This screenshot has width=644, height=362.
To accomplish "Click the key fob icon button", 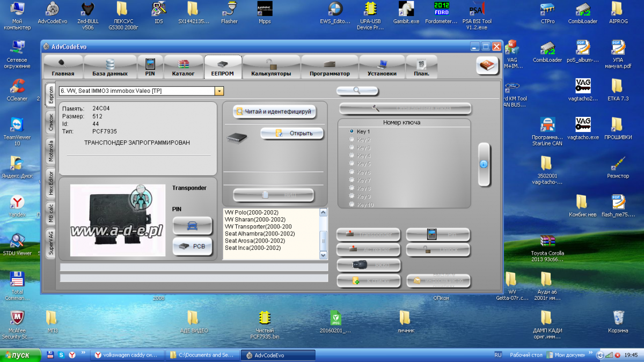I will click(369, 265).
